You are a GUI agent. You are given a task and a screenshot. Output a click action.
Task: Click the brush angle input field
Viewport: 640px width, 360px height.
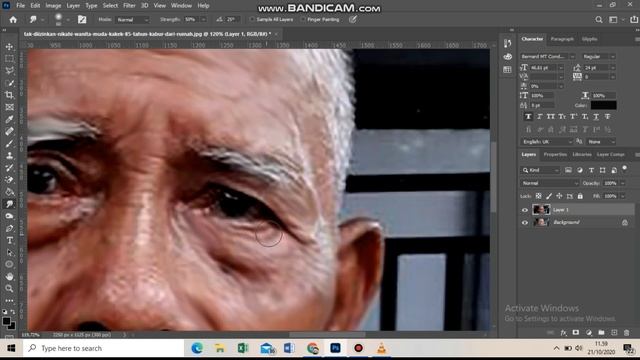pos(231,20)
